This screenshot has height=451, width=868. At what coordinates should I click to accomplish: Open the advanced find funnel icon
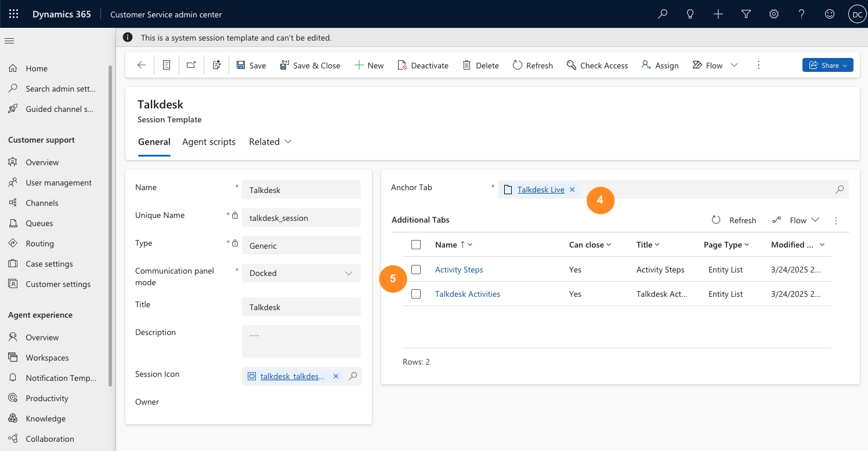point(746,14)
